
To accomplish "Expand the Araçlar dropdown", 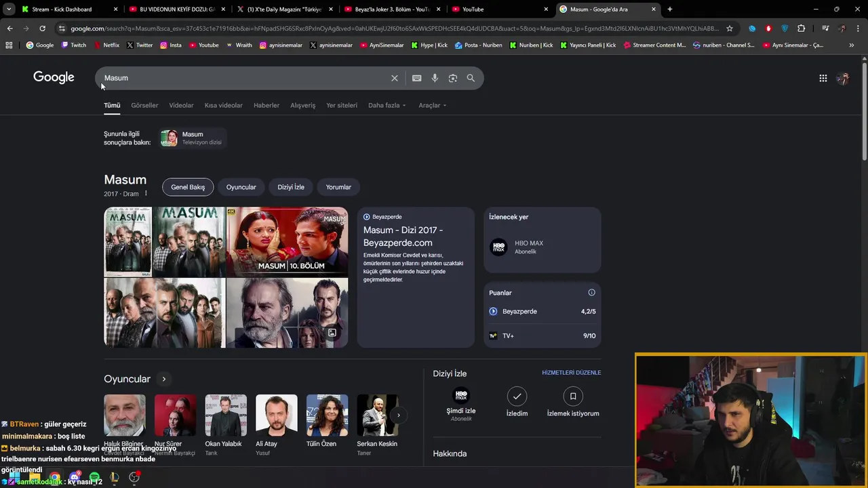I will click(433, 105).
